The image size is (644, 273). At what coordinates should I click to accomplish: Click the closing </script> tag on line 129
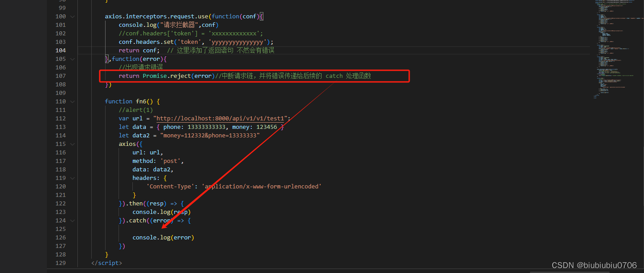pos(106,263)
